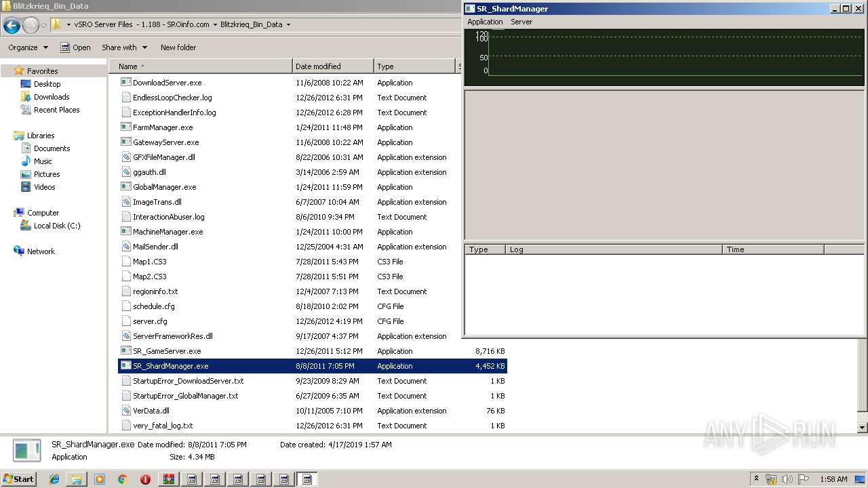Open recent pages dropdown beside forward arrow

tap(43, 26)
